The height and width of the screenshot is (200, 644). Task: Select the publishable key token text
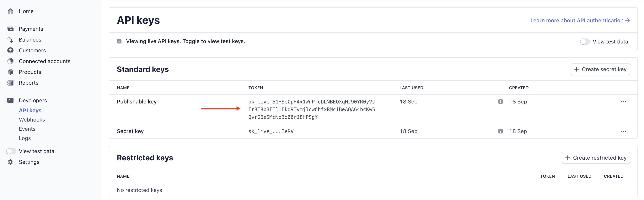pos(311,109)
